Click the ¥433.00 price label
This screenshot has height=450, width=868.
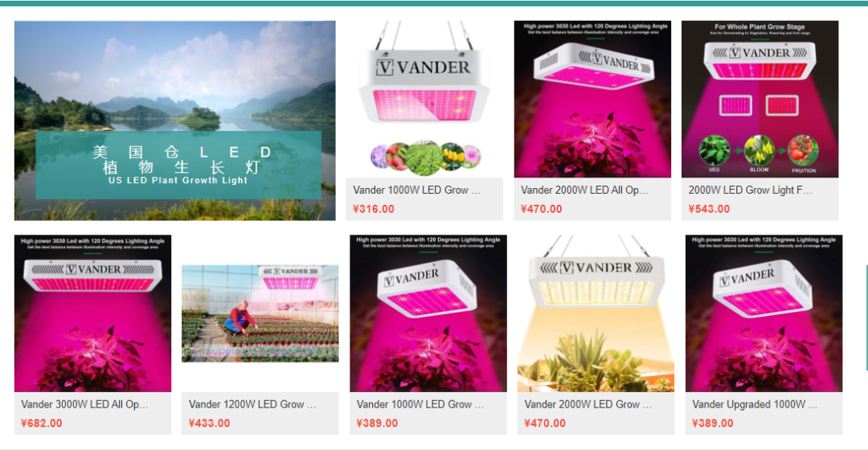coord(209,423)
